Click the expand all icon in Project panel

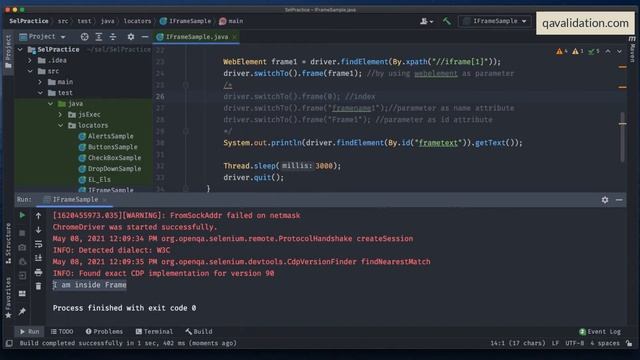(99, 37)
